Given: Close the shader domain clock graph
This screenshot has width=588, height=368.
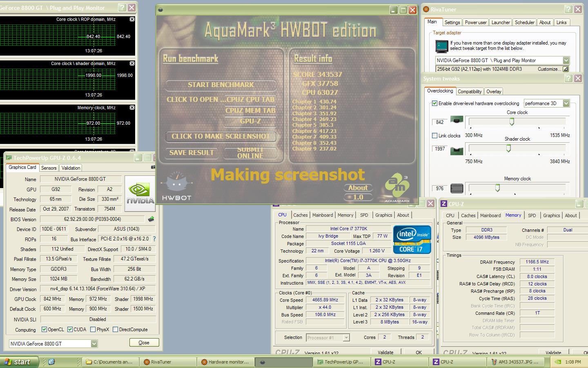Looking at the screenshot, I should coord(132,63).
